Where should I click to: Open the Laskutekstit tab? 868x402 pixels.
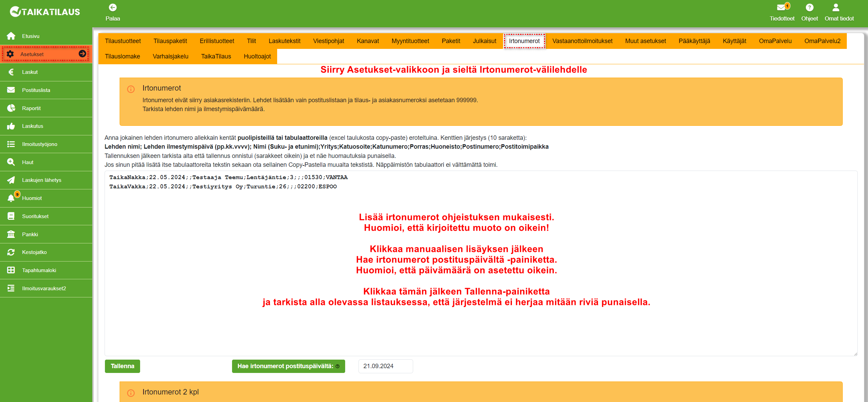pyautogui.click(x=284, y=41)
